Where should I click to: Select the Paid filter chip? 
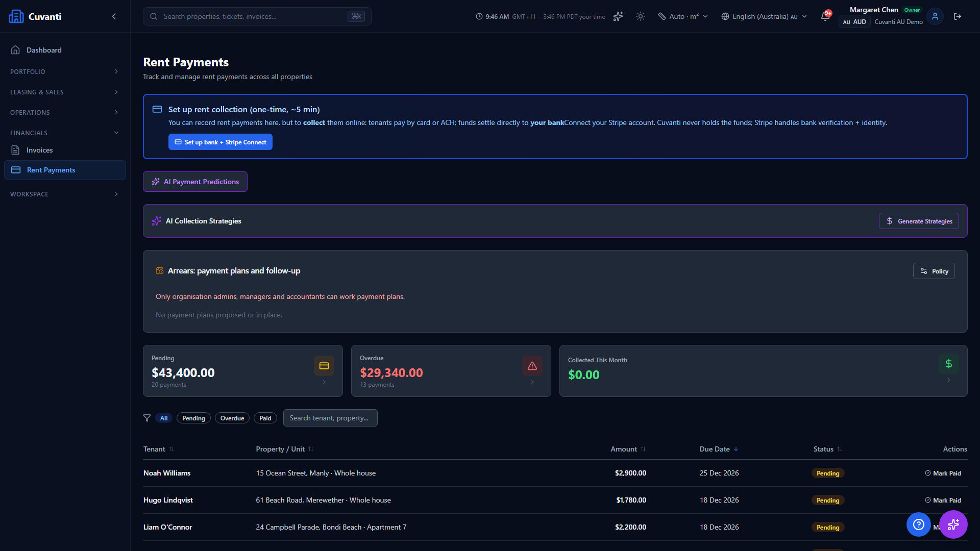point(265,418)
